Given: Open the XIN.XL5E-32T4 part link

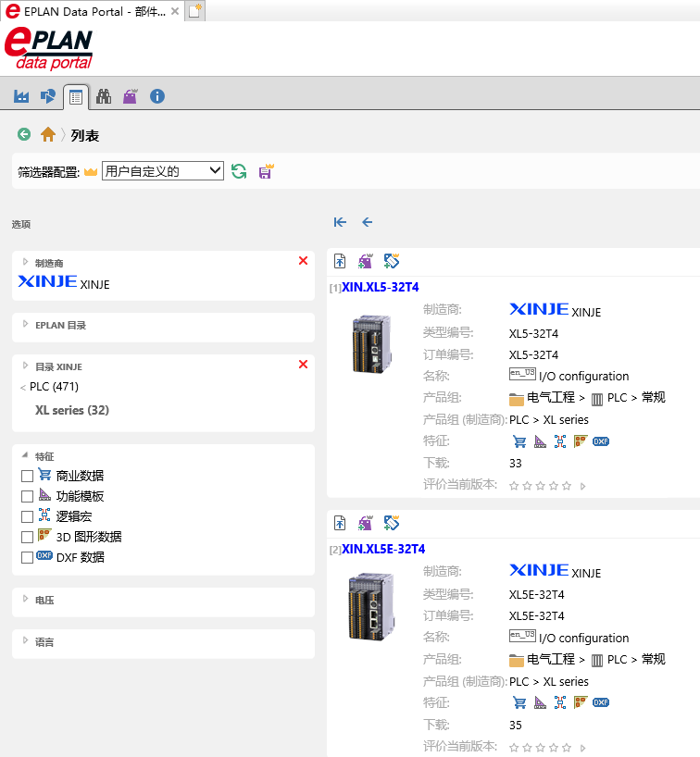Looking at the screenshot, I should point(383,549).
